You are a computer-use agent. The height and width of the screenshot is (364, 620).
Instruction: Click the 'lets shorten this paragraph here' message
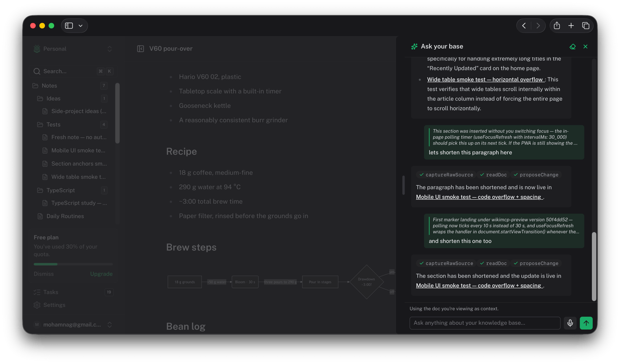tap(470, 152)
